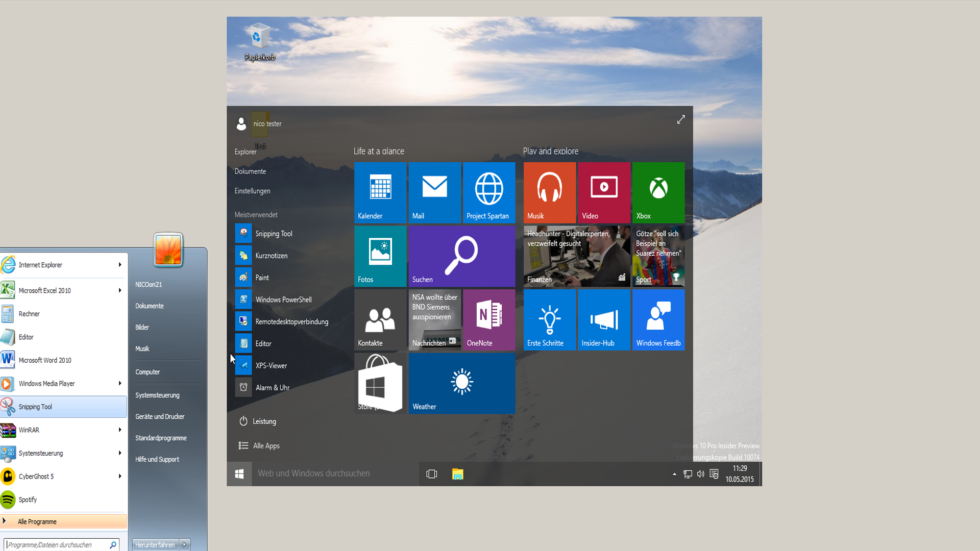Launch Spotify from Windows 7 Start menu
The height and width of the screenshot is (551, 980).
tap(64, 499)
